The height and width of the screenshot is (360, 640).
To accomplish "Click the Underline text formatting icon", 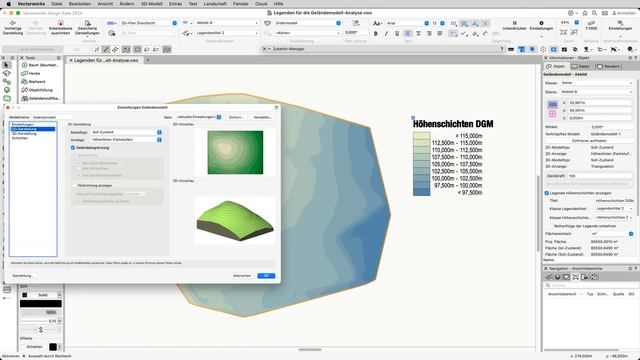I will [396, 33].
